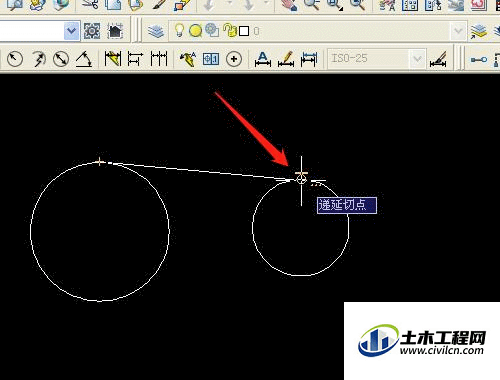Click the My Workspace house icon

(x=115, y=31)
